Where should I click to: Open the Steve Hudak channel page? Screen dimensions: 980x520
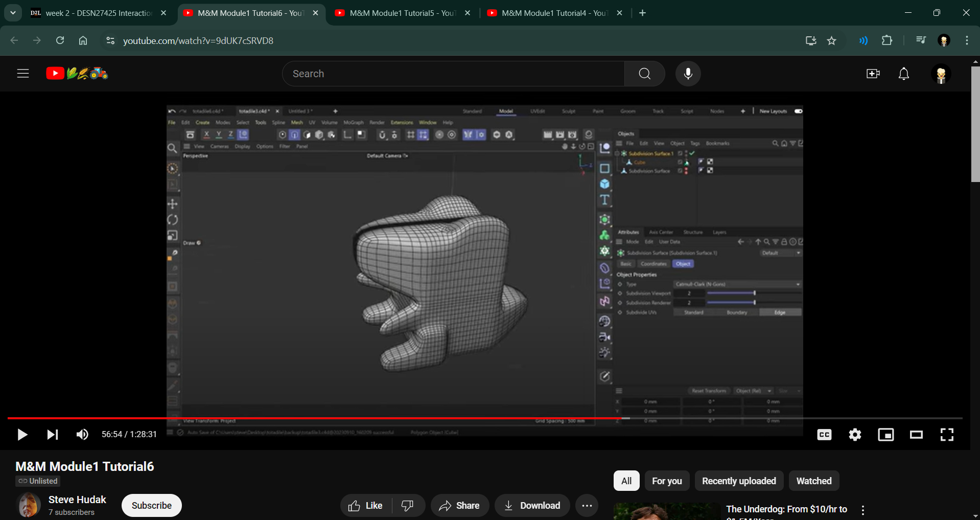77,500
